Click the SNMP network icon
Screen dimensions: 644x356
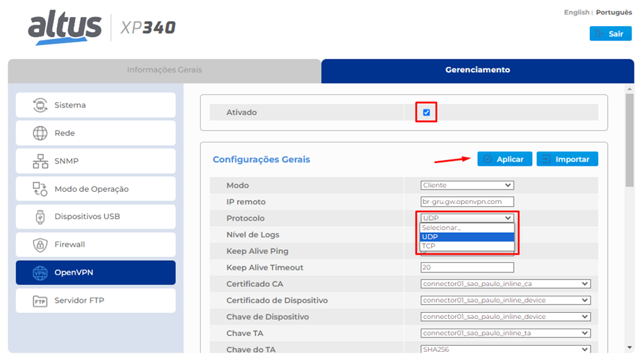(x=40, y=162)
